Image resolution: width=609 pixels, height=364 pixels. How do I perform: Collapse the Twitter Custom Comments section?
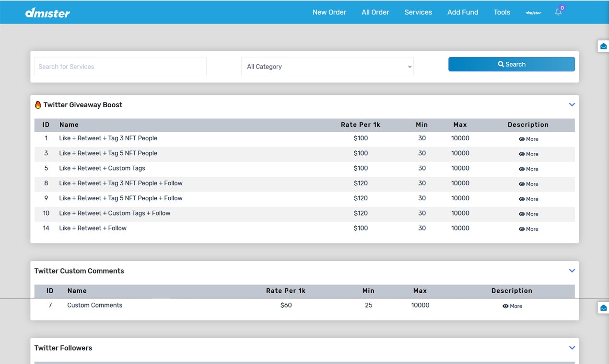coord(572,271)
